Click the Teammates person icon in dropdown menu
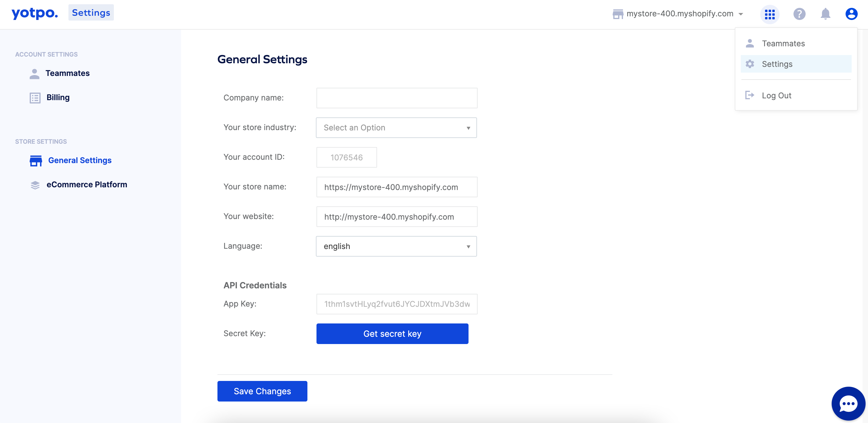The width and height of the screenshot is (868, 423). (750, 43)
